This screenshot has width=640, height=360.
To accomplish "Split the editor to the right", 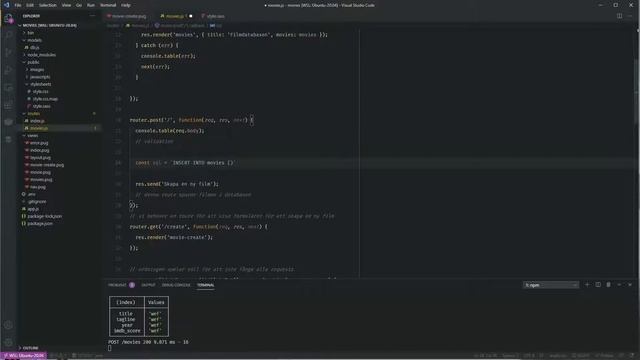I will point(620,16).
